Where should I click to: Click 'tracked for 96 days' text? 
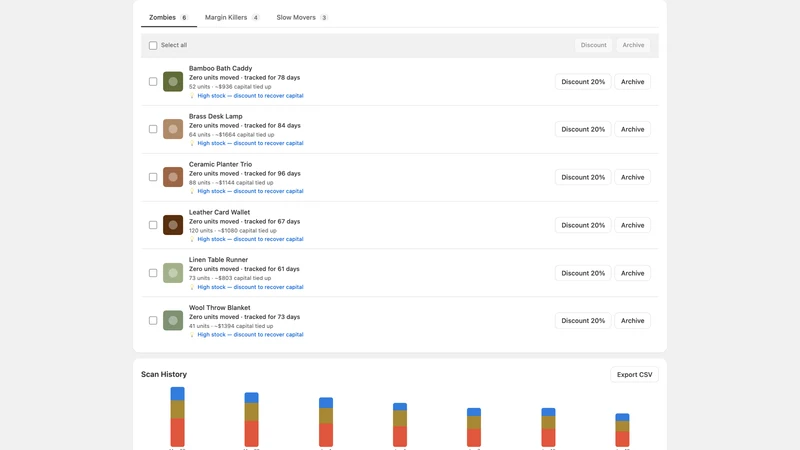pyautogui.click(x=272, y=173)
